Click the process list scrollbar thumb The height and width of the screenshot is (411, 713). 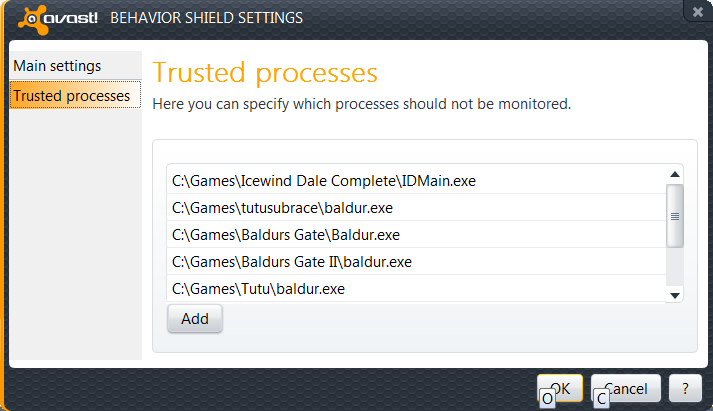coord(675,215)
